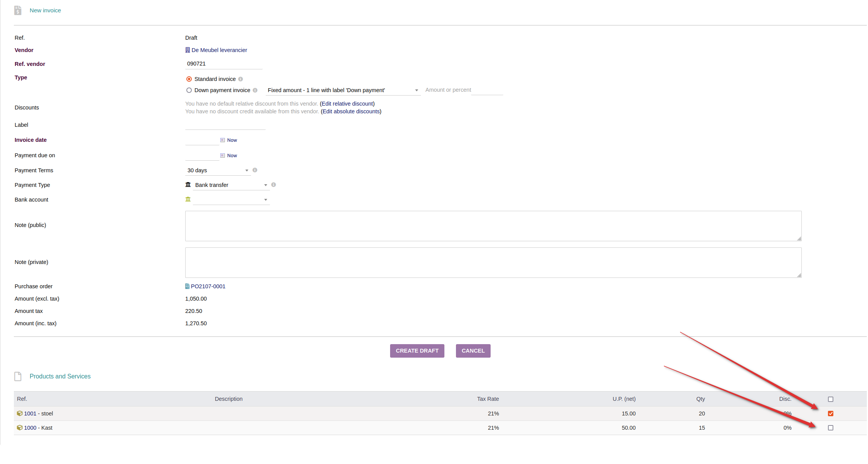Viewport: 868px width, 464px height.
Task: Click the package icon for 1001 - stoel
Action: click(x=20, y=413)
